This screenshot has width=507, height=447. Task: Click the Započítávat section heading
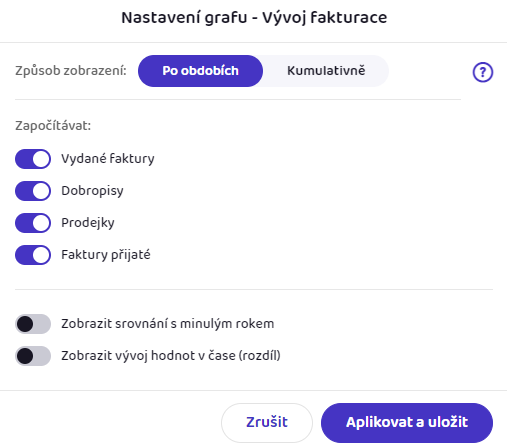pos(53,126)
